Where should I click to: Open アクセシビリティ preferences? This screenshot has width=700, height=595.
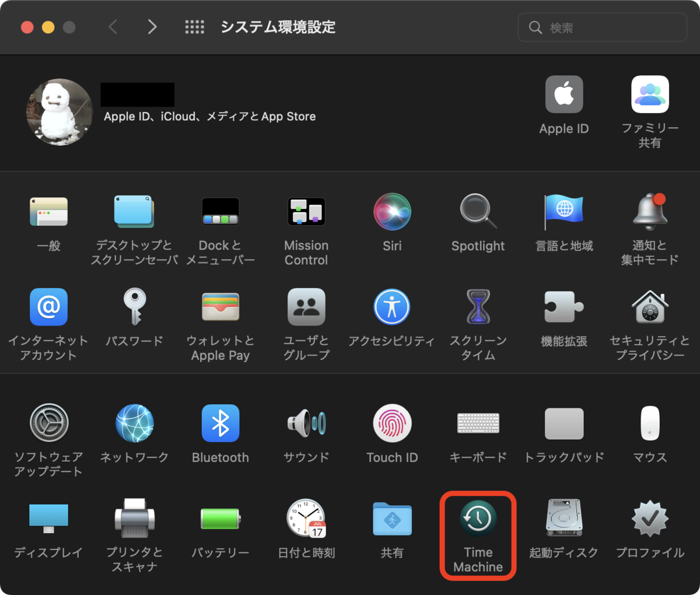coord(392,307)
